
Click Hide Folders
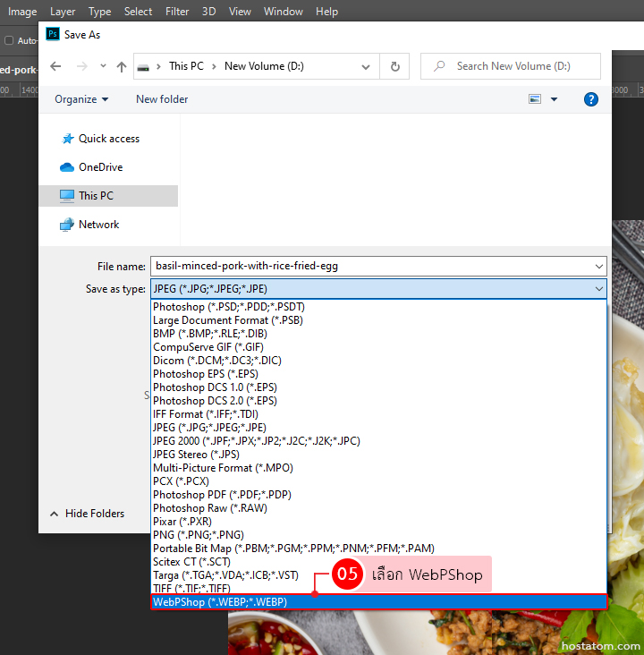pos(88,514)
